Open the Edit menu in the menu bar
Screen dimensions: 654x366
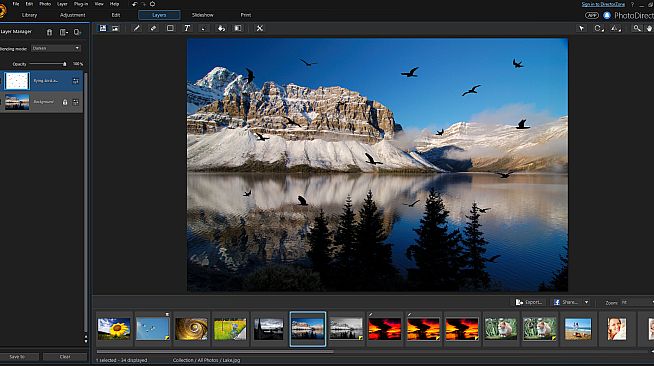tap(29, 4)
